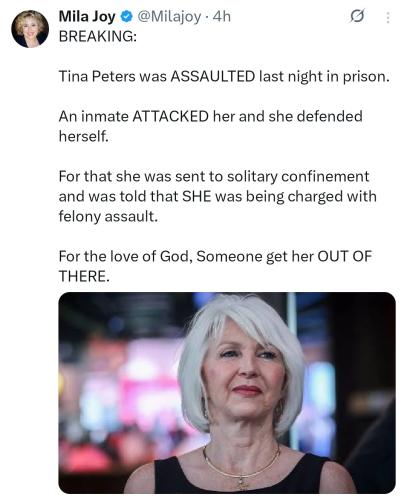Click the solitary confinement sentence line
This screenshot has width=407, height=500.
[214, 177]
